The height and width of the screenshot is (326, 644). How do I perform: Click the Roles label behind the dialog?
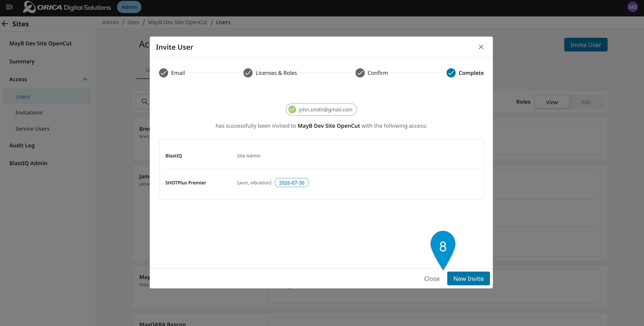pos(523,102)
